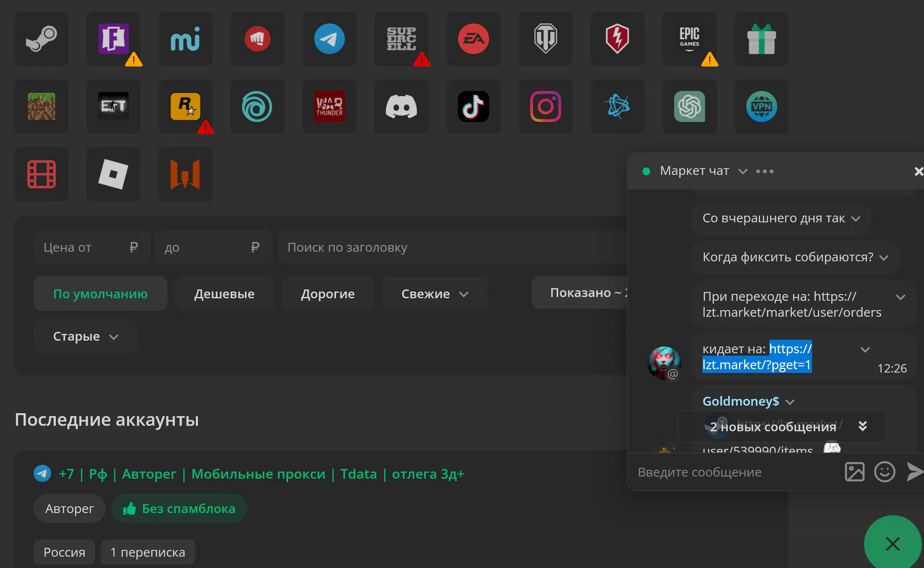
Task: Open the gift box category icon
Action: point(762,39)
